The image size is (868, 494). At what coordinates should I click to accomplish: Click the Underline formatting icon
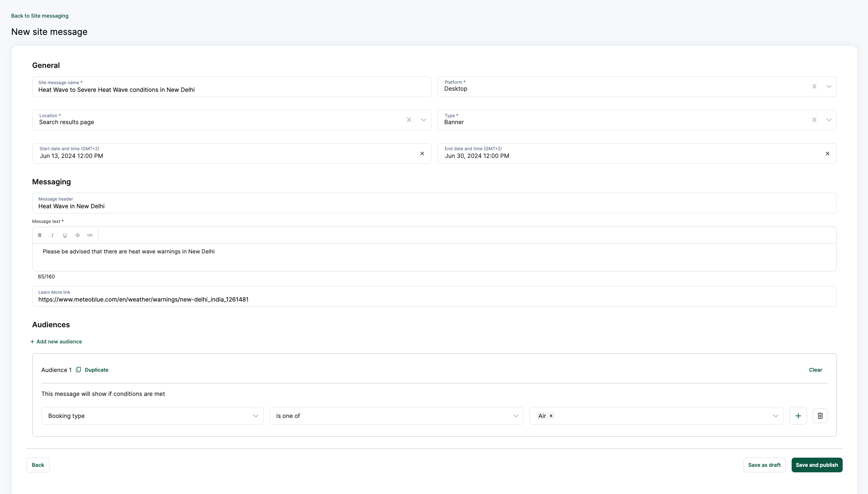pyautogui.click(x=65, y=234)
